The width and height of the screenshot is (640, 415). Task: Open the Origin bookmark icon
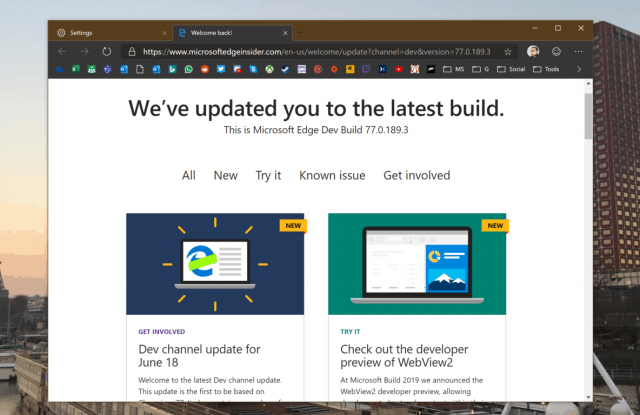tap(334, 69)
